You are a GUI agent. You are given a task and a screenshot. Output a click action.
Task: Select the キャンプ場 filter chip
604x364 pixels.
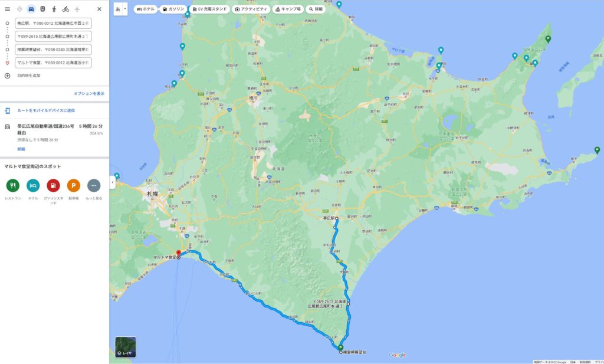287,9
